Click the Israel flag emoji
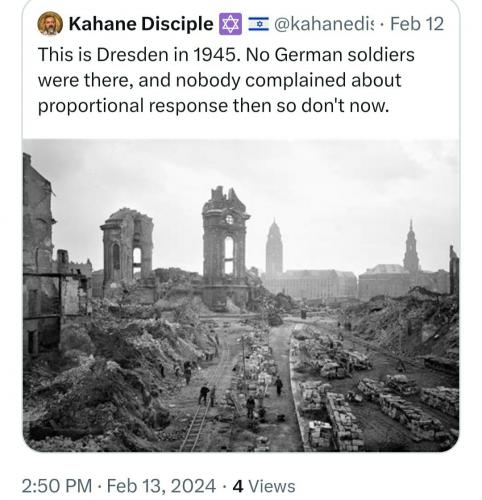Viewport: 482px width, 500px height. 258,24
